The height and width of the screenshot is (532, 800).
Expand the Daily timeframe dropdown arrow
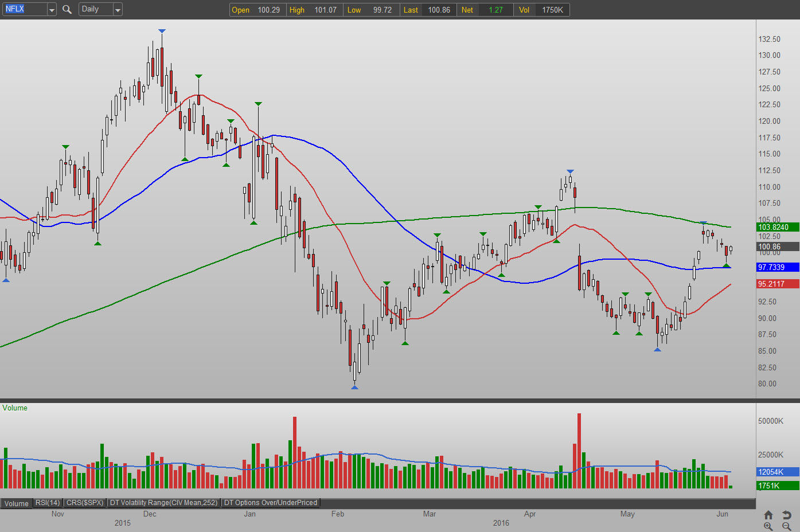tap(117, 10)
